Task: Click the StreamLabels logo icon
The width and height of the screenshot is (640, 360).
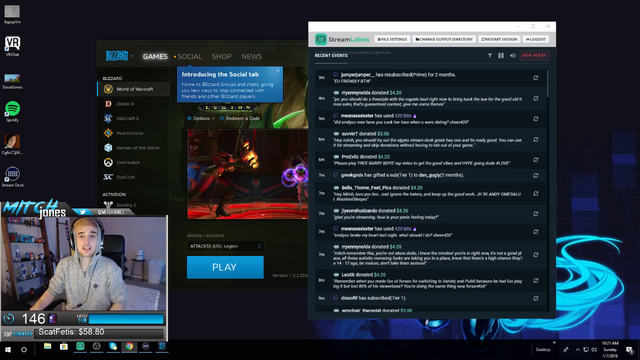Action: 321,39
